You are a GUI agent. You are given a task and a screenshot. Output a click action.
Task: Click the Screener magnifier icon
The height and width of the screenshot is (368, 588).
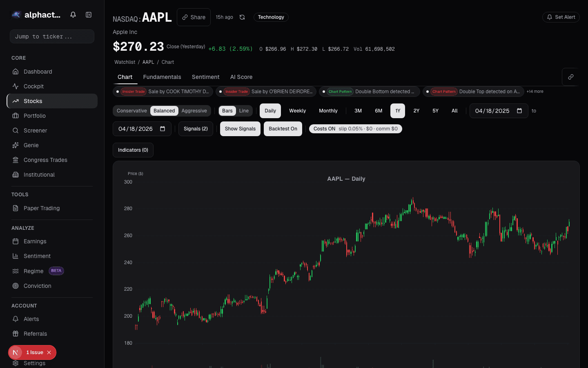pyautogui.click(x=16, y=130)
